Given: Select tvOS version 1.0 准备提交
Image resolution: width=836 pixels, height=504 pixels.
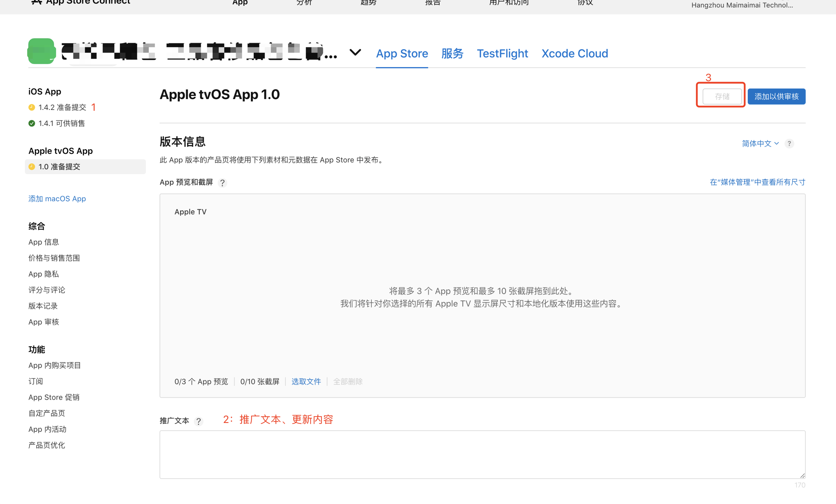Looking at the screenshot, I should click(85, 167).
